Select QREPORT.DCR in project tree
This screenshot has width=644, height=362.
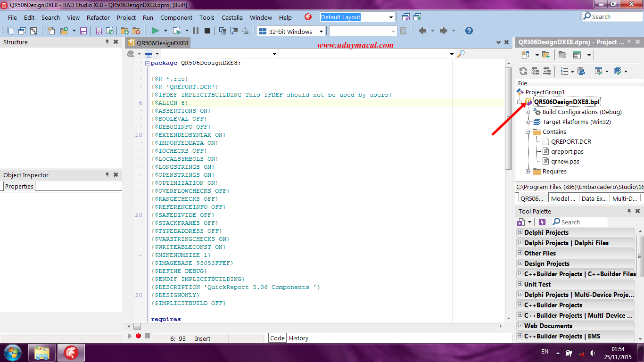tap(571, 141)
